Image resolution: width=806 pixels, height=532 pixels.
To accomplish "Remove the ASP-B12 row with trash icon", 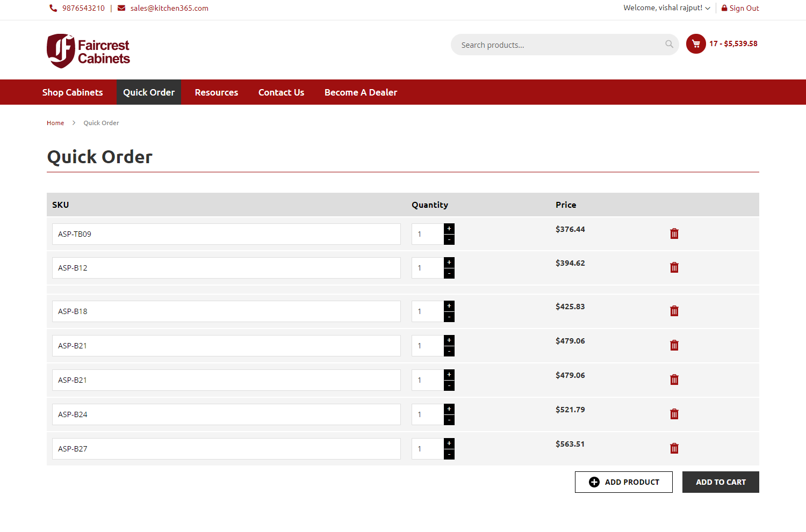I will tap(674, 267).
